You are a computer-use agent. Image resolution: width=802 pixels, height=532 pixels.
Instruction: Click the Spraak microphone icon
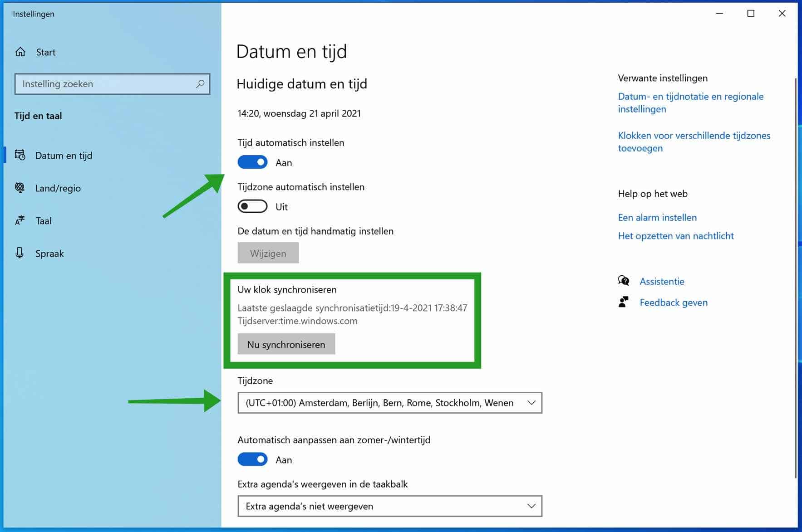[20, 253]
